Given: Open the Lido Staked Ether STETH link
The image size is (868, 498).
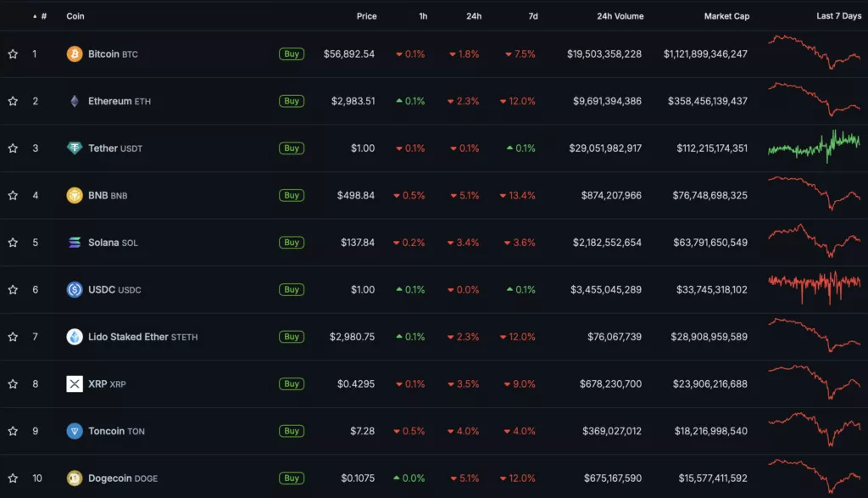Looking at the screenshot, I should click(x=142, y=336).
